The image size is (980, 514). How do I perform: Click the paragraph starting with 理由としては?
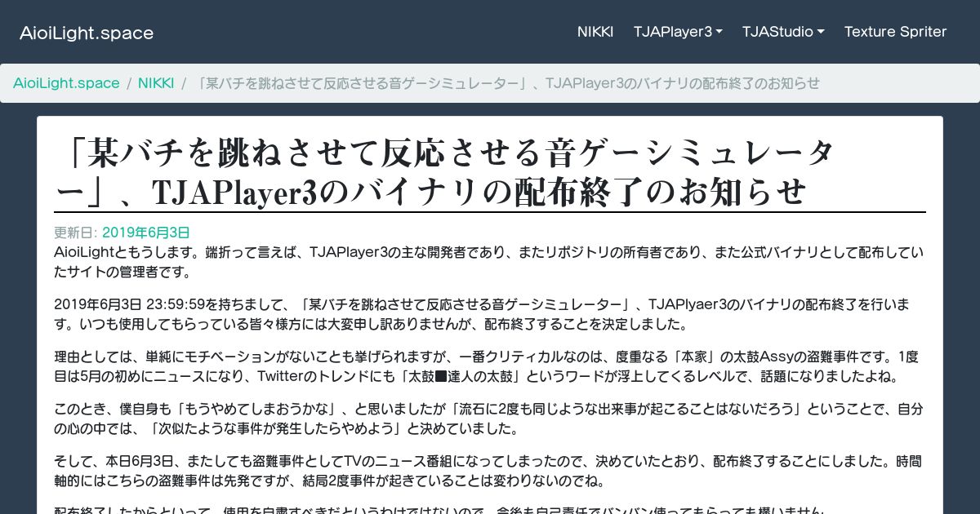(490, 366)
